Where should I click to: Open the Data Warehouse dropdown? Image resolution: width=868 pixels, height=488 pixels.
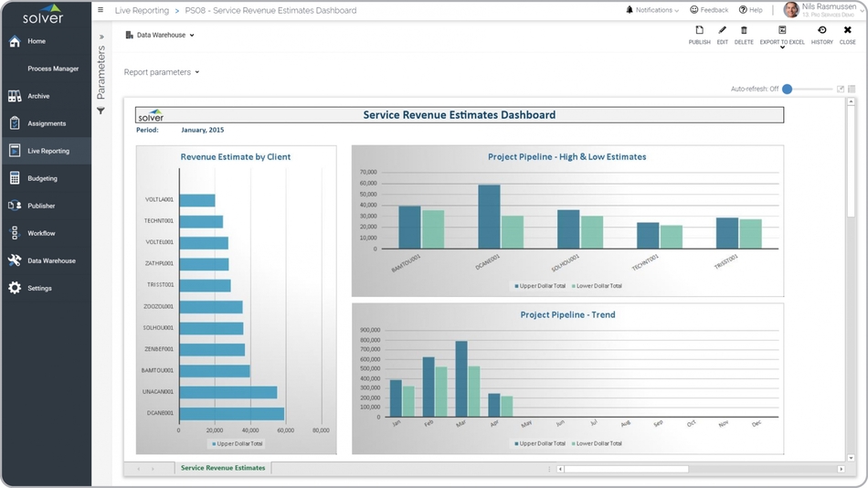161,36
